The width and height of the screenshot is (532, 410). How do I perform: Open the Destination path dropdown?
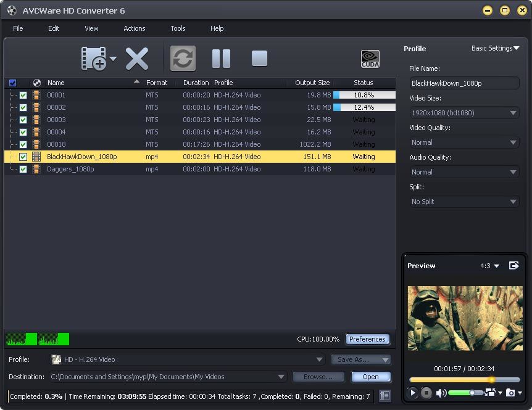168,377
